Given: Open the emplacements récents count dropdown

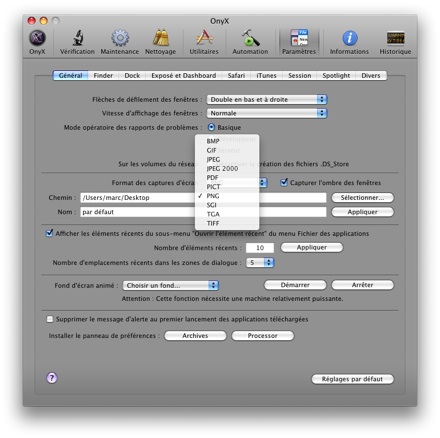Looking at the screenshot, I should pos(260,263).
